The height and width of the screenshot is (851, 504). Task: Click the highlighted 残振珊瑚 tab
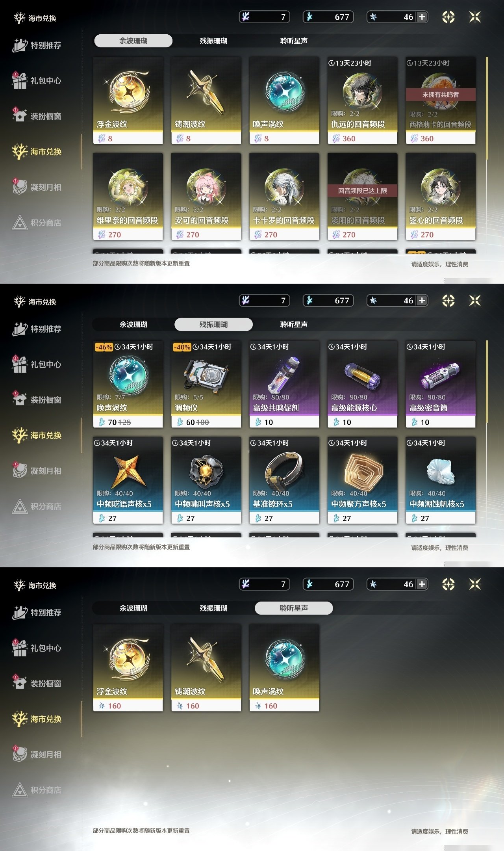[x=213, y=324]
